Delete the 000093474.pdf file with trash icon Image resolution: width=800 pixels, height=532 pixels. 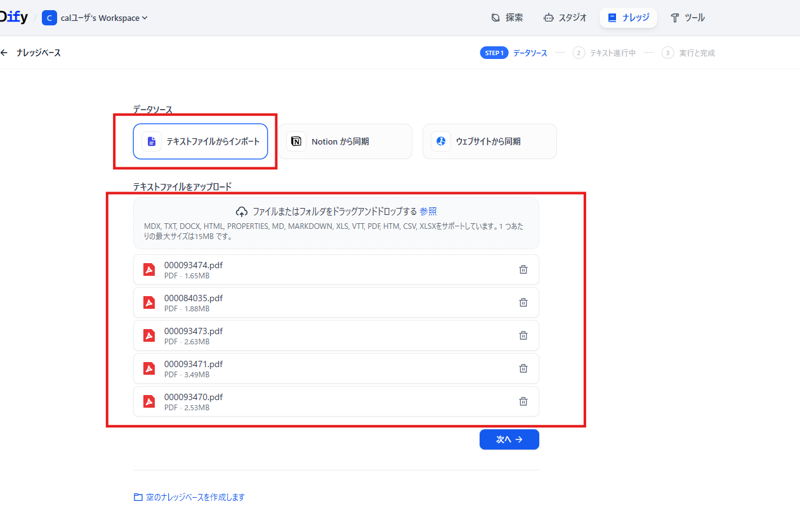523,269
